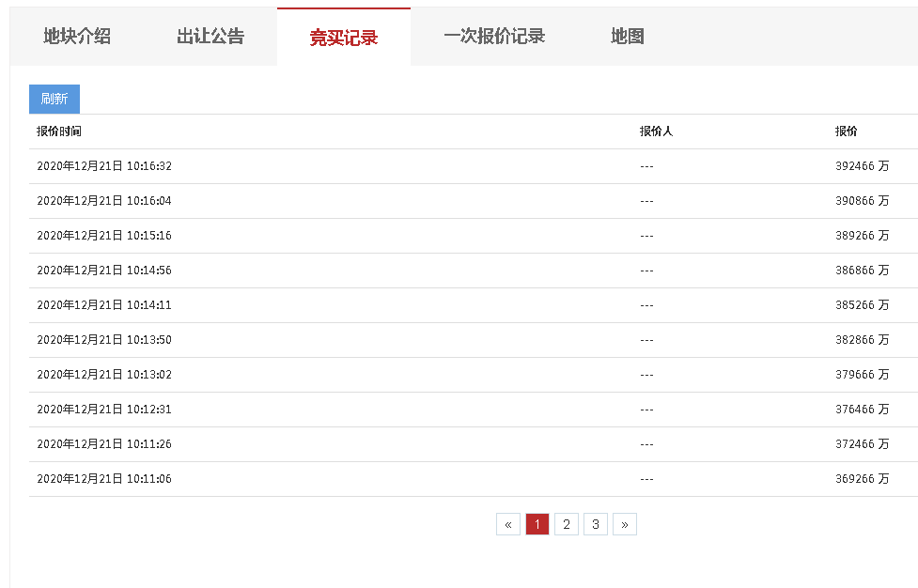The height and width of the screenshot is (588, 918).
Task: Select page 1 in pagination
Action: [537, 524]
